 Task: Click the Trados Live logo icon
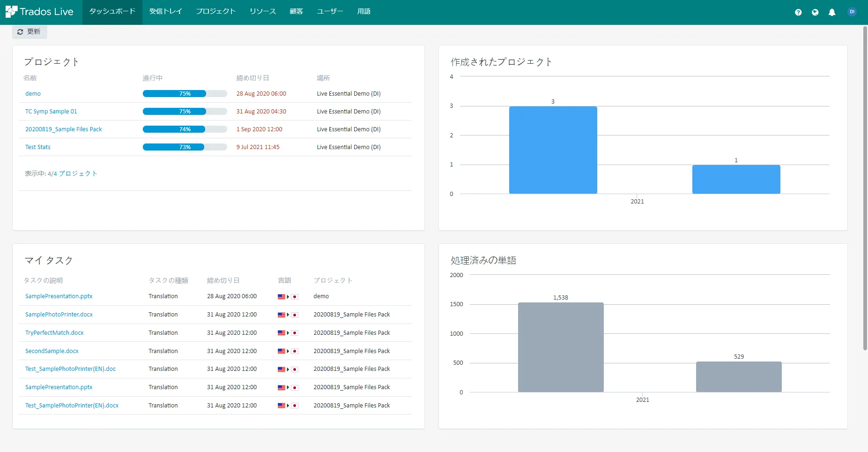[x=11, y=12]
